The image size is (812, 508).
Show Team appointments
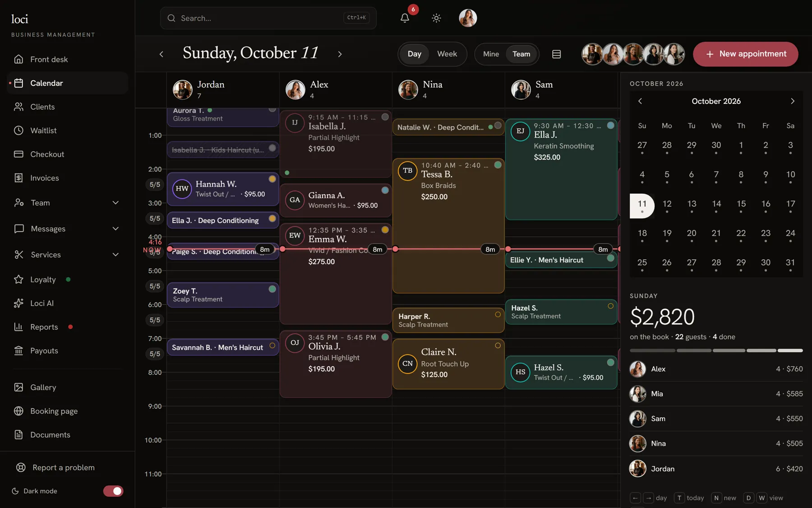(x=521, y=54)
